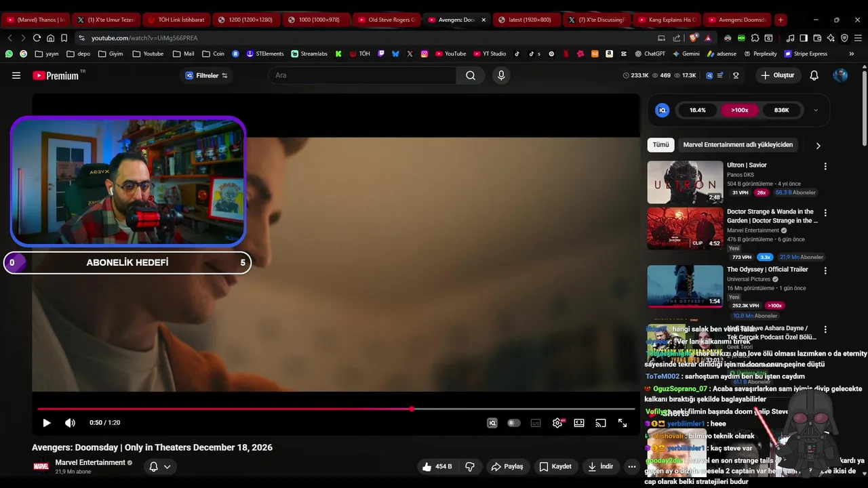
Task: Switch to theater mode
Action: pyautogui.click(x=579, y=423)
